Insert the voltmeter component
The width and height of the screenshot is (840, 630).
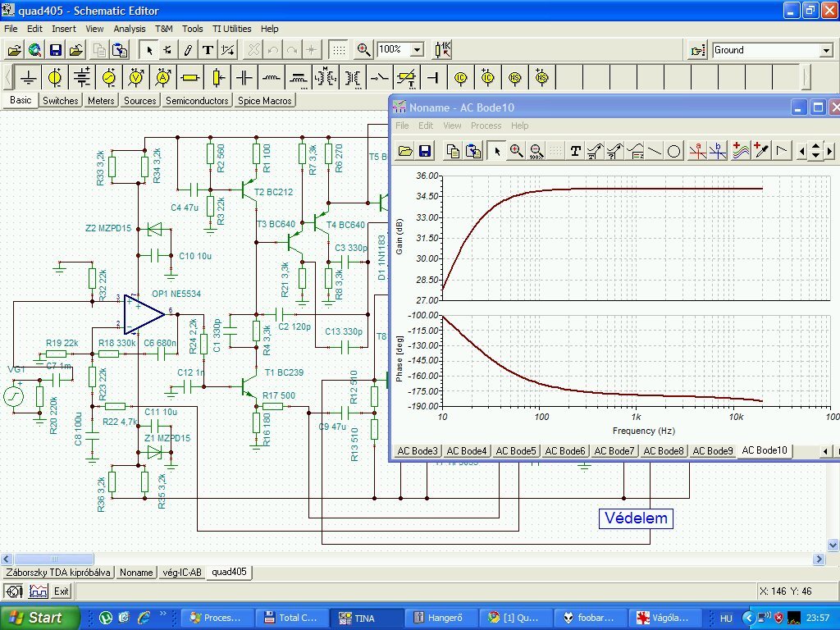pos(136,78)
